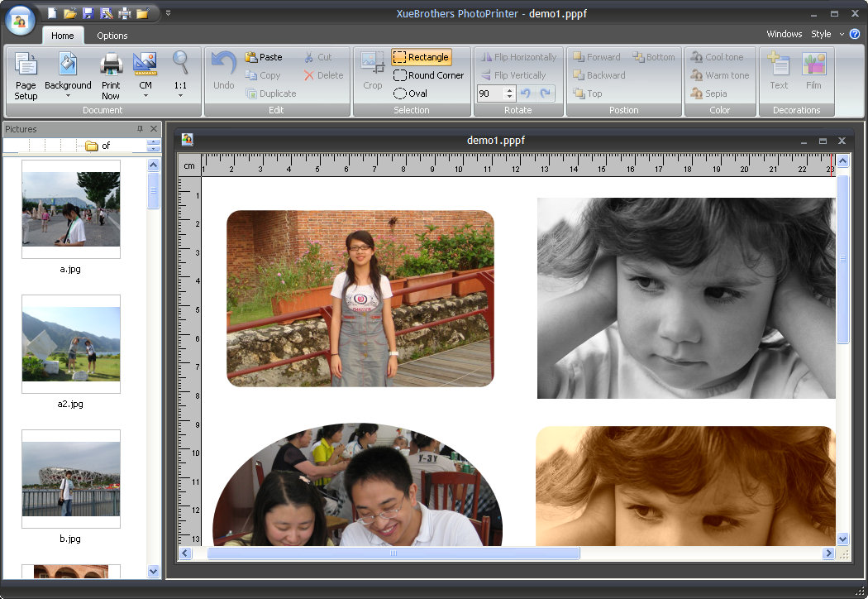
Task: Select the a2.jpg thumbnail
Action: (71, 344)
